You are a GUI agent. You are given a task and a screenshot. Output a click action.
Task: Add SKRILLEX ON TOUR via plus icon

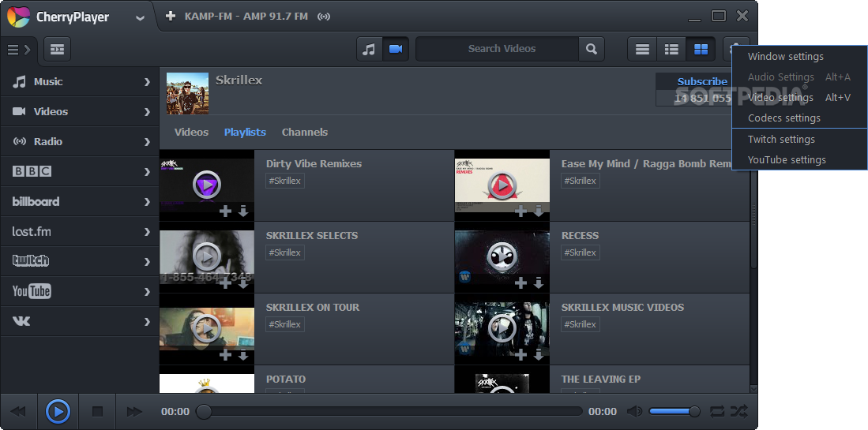point(225,355)
